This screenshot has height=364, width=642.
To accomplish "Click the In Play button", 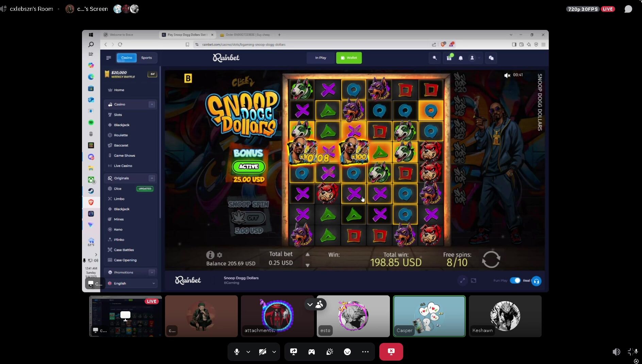I will [x=320, y=58].
